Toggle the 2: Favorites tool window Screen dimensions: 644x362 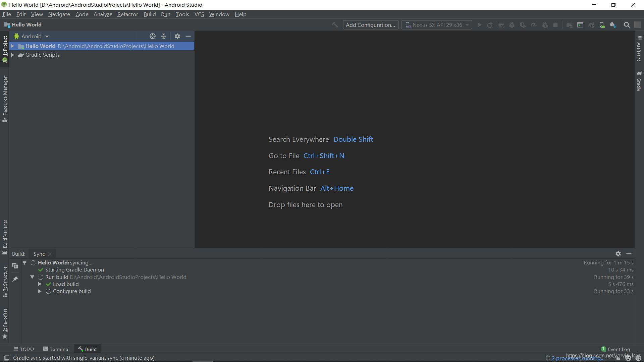pos(5,323)
